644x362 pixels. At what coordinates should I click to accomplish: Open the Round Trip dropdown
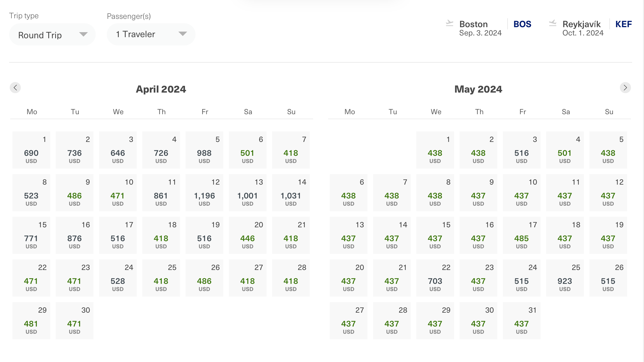tap(52, 35)
